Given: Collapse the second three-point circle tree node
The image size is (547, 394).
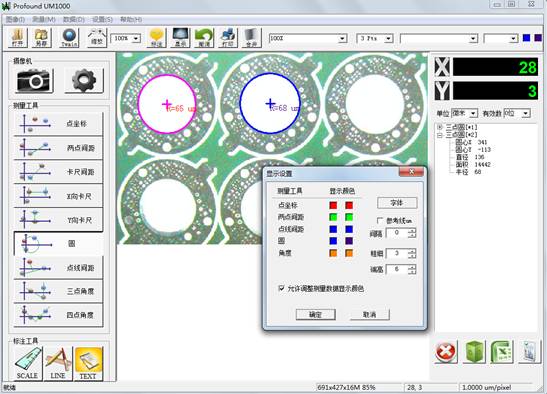Looking at the screenshot, I should click(440, 135).
